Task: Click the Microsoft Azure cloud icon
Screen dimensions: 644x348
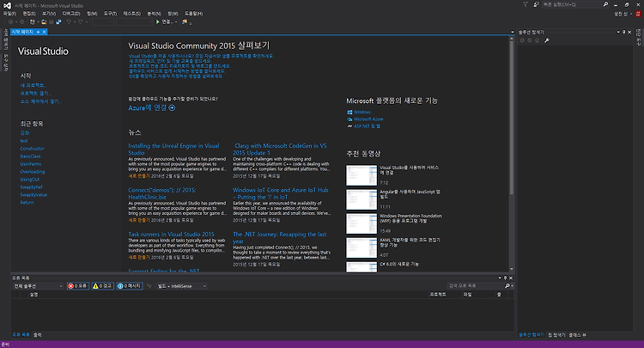Action: (x=349, y=119)
